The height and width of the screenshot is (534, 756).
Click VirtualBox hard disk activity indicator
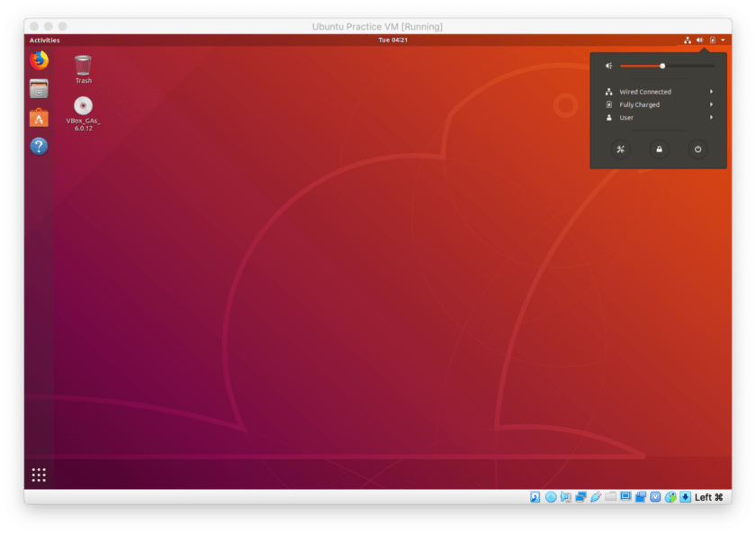tap(535, 497)
